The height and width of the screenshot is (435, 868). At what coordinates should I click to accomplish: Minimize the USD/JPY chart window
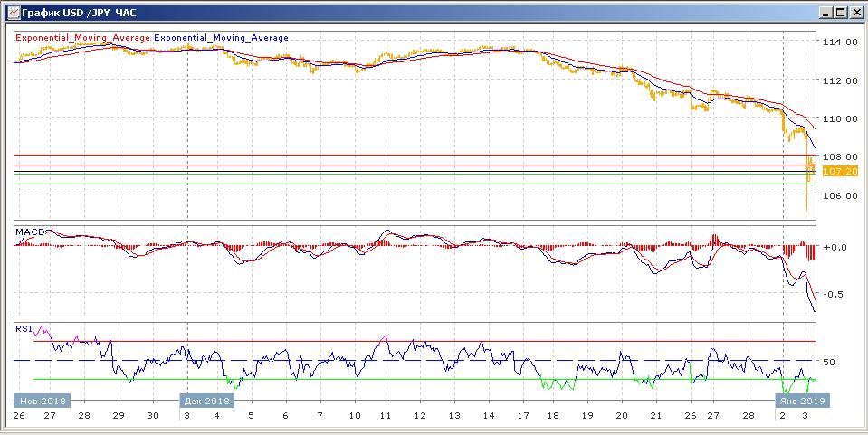825,12
